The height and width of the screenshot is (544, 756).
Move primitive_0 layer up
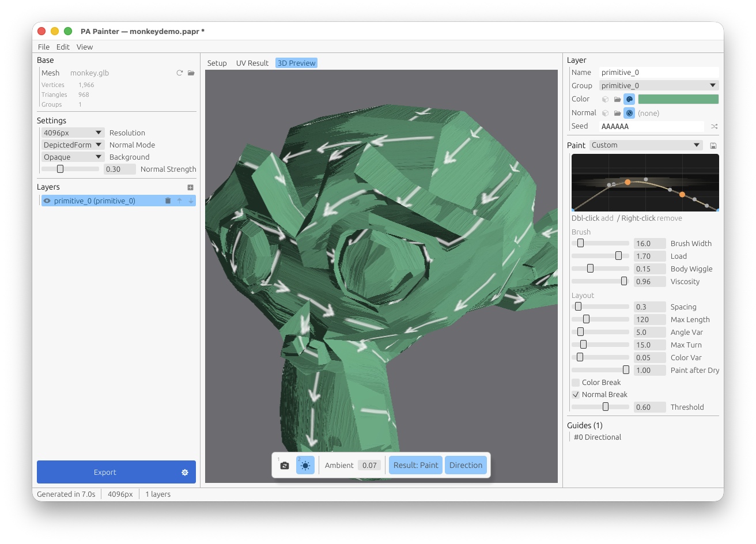tap(179, 201)
